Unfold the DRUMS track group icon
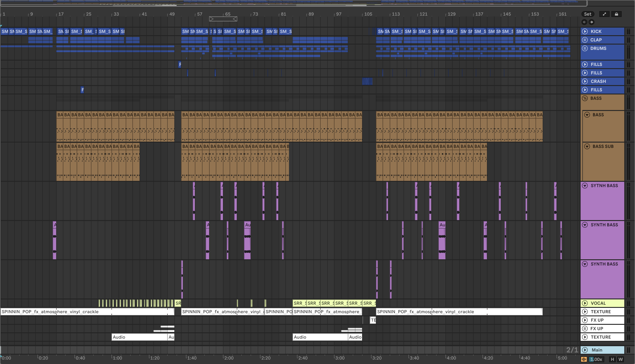The width and height of the screenshot is (635, 364). [585, 48]
